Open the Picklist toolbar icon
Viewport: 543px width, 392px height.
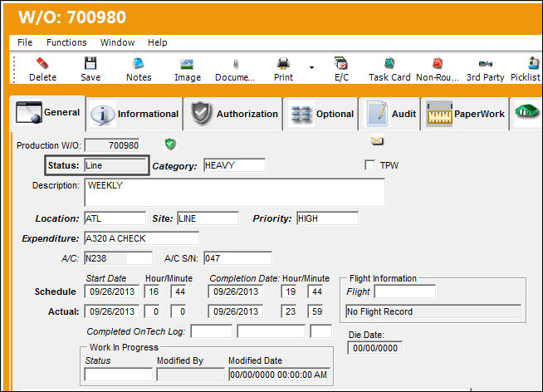(534, 63)
